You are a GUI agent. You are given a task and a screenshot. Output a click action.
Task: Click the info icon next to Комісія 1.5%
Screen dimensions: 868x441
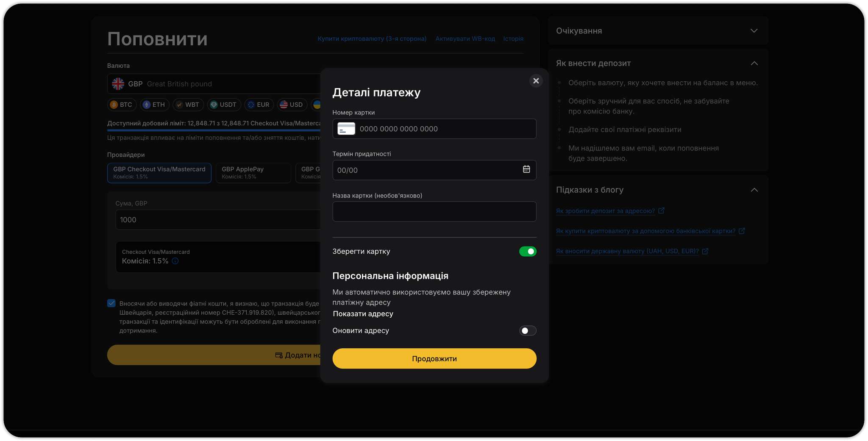tap(175, 261)
